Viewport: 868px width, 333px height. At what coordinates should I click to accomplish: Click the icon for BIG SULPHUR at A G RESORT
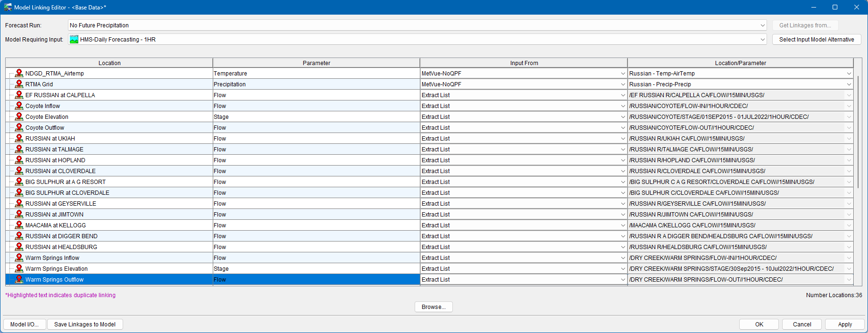19,182
